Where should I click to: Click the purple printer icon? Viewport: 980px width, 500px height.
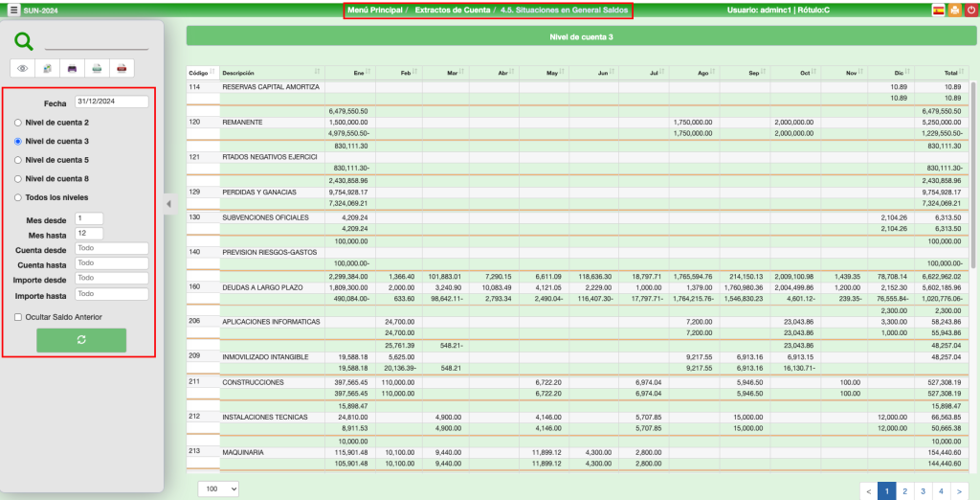pyautogui.click(x=72, y=68)
